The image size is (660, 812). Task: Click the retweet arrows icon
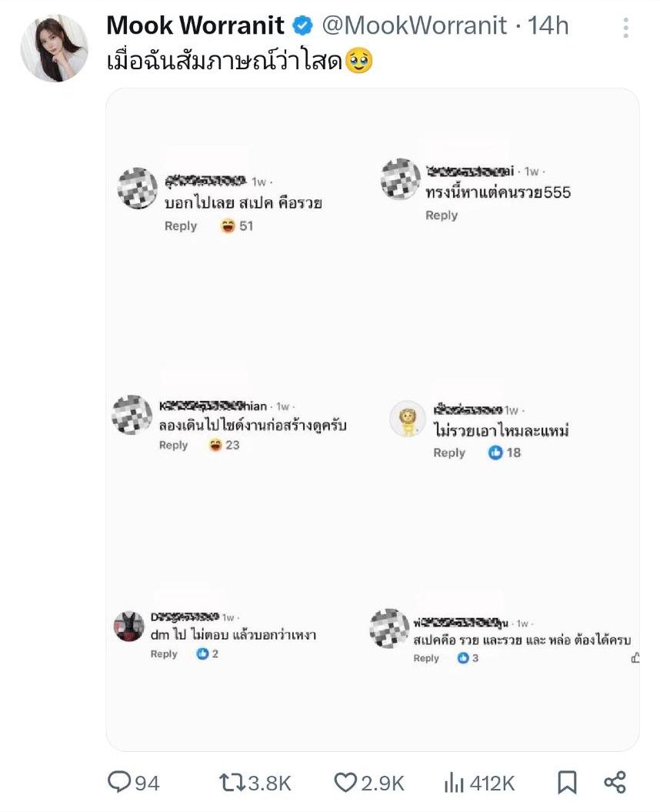[x=230, y=783]
